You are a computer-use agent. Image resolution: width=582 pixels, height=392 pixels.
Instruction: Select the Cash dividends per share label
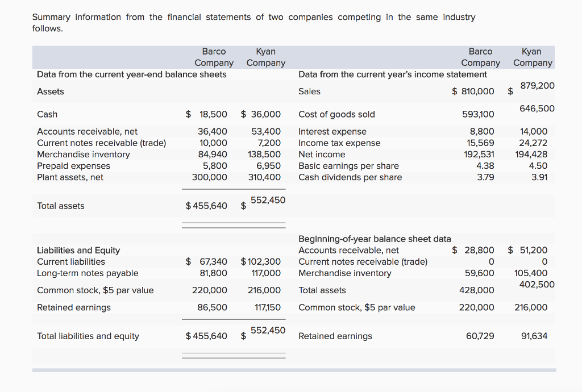[335, 177]
